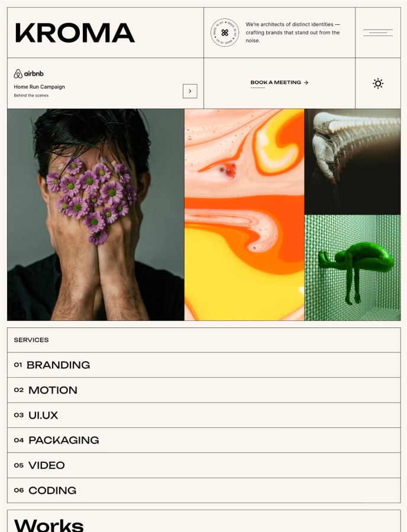Open the orange yellow liquid swirl image
Image resolution: width=407 pixels, height=532 pixels.
pyautogui.click(x=244, y=215)
